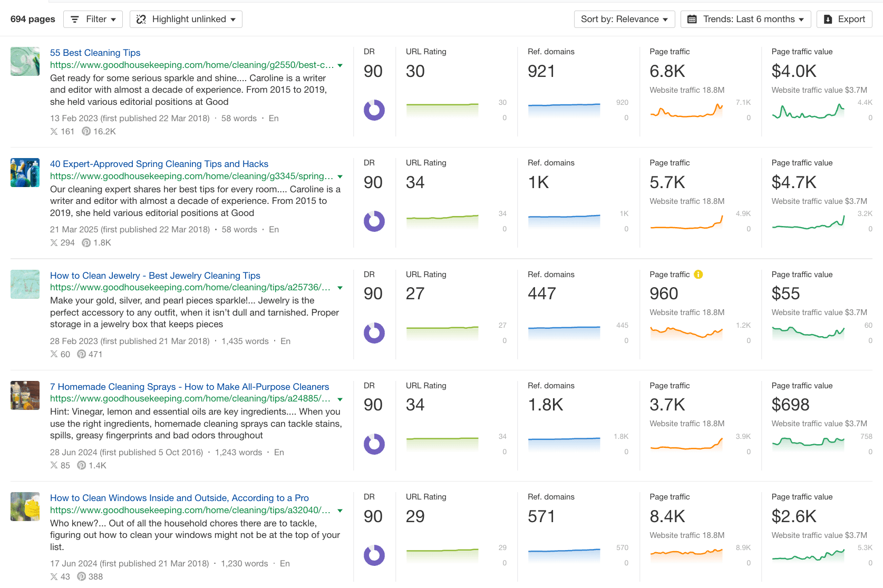
Task: Open the Highlight unlinked dropdown
Action: [x=186, y=19]
